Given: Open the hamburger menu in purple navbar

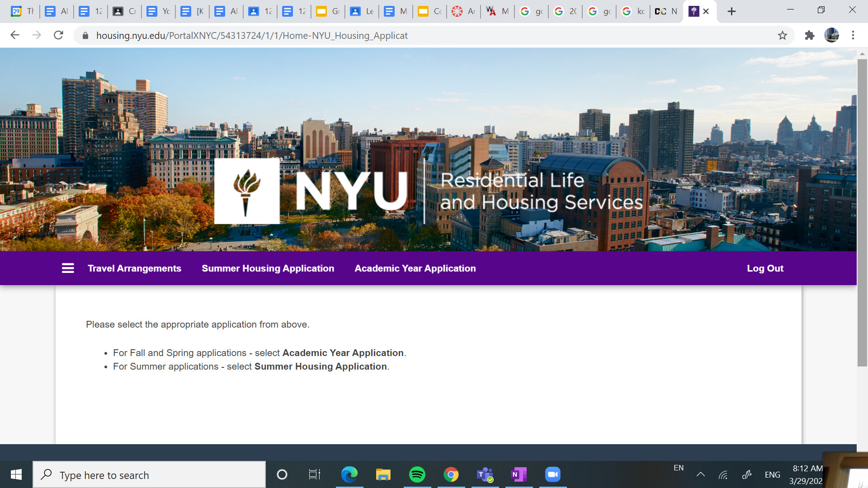Looking at the screenshot, I should [x=68, y=268].
